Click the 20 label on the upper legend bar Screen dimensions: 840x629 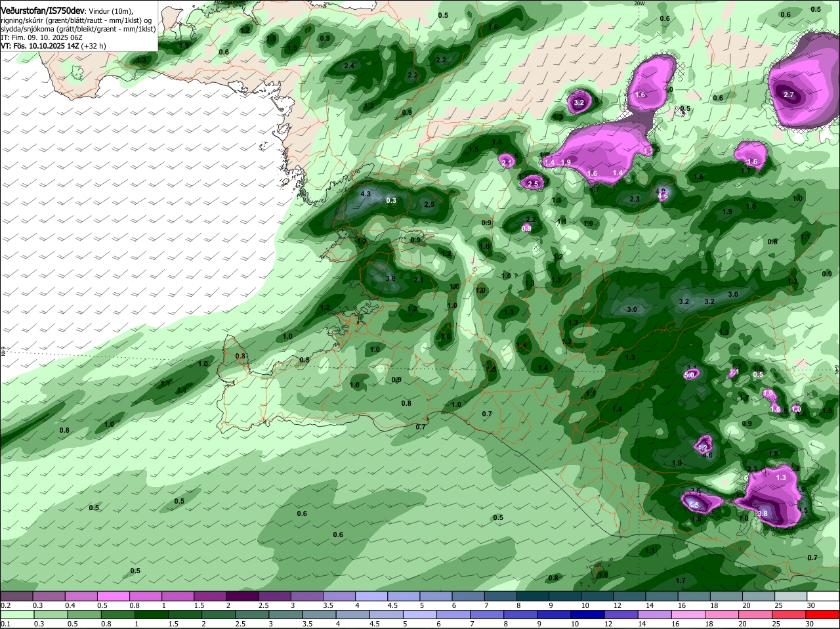tap(746, 605)
